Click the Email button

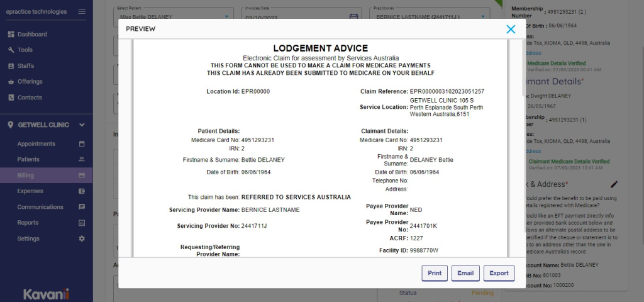(465, 273)
